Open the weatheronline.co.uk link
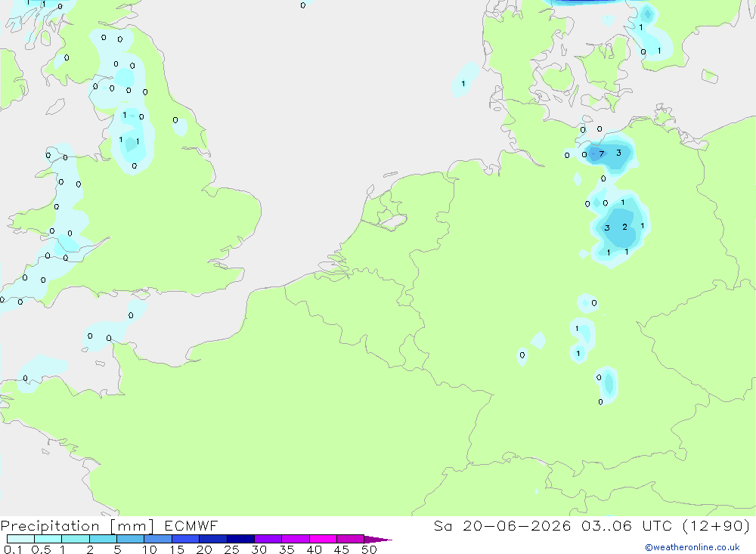756x554 pixels. 692,547
